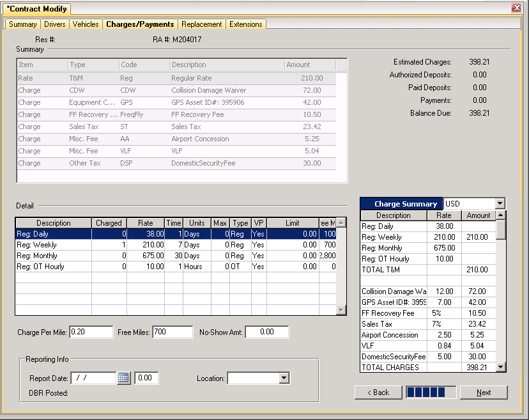Click Detail grid scroll up arrow
The image size is (529, 420).
coord(341,223)
